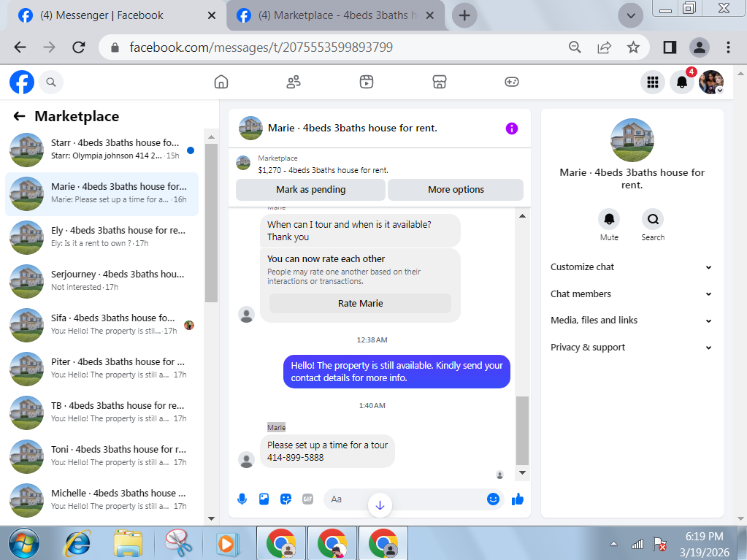Toggle the browser side panel icon
This screenshot has height=560, width=747.
tap(670, 47)
